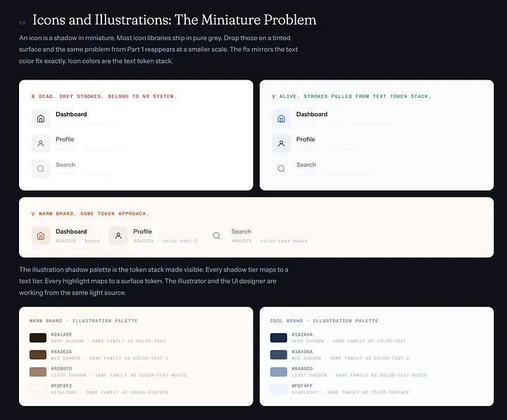
Task: Click the profile person icon in the Warm Brand card
Action: (118, 236)
